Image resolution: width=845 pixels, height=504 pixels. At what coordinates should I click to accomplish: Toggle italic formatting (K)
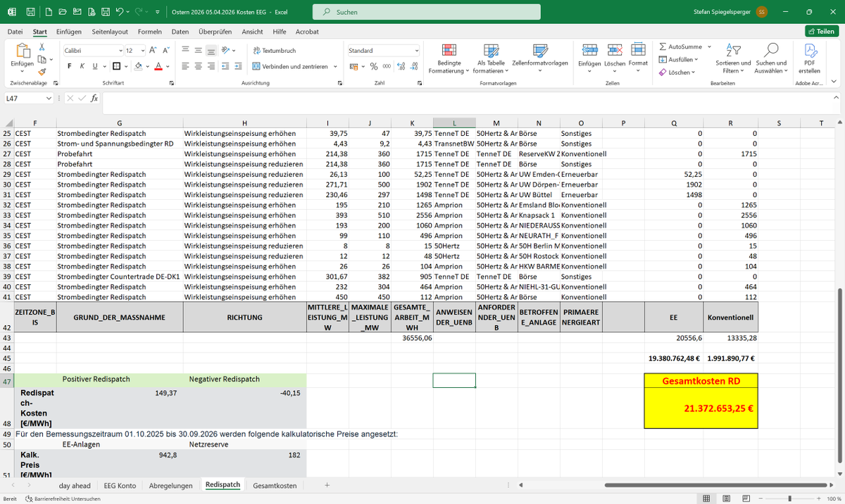click(82, 66)
